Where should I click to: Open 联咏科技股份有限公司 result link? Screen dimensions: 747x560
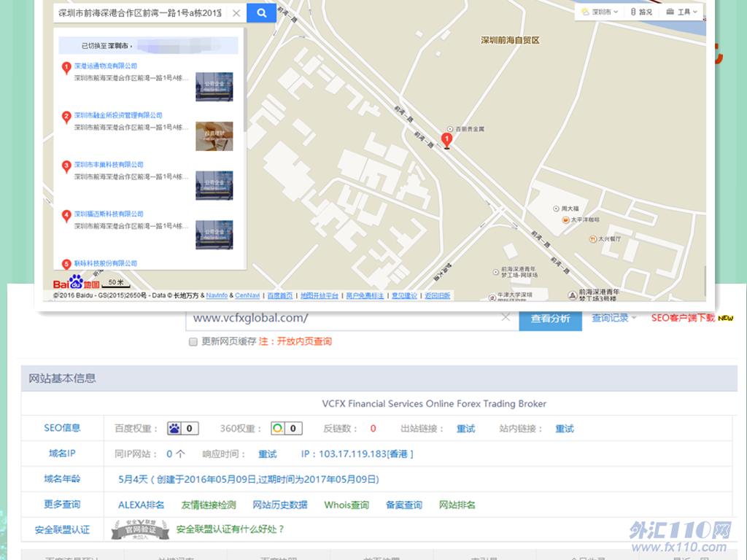click(x=106, y=262)
